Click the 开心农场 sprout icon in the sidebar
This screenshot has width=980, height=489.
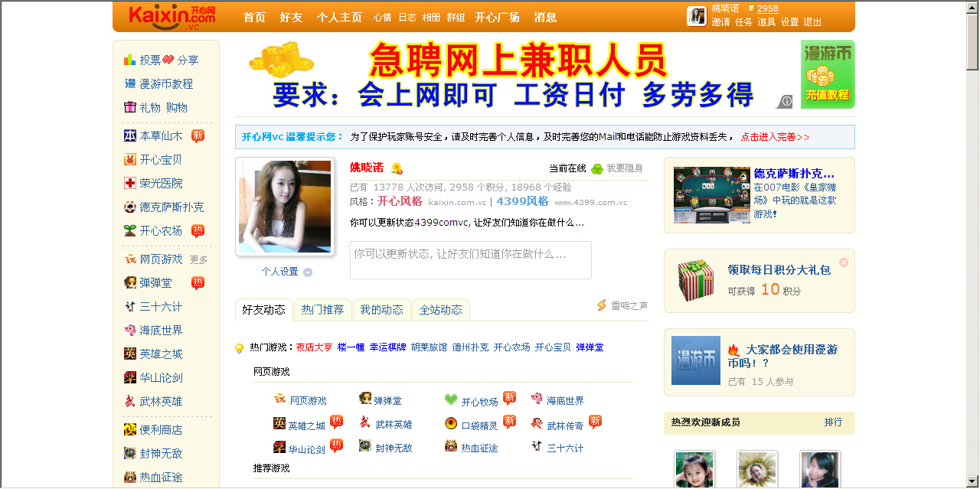pyautogui.click(x=129, y=231)
